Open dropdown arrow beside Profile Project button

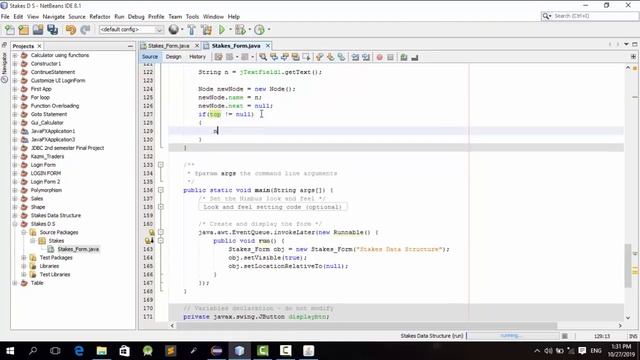coord(269,29)
